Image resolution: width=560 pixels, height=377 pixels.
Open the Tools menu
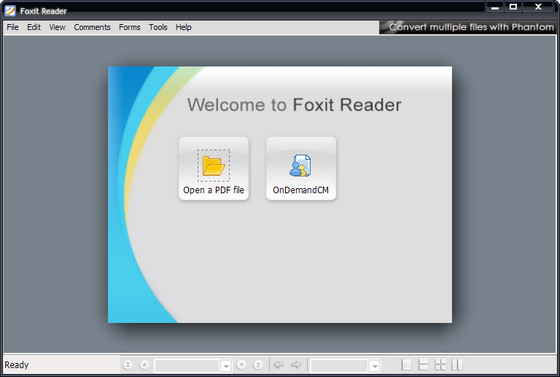[x=158, y=27]
